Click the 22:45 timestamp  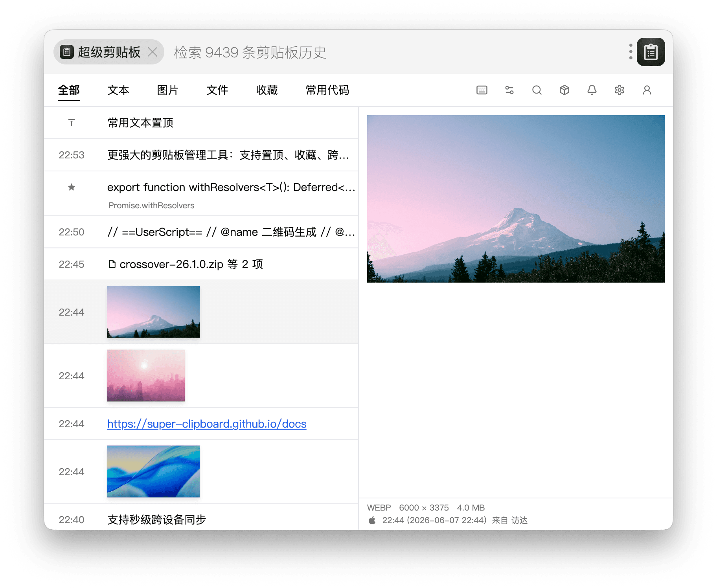(x=71, y=264)
